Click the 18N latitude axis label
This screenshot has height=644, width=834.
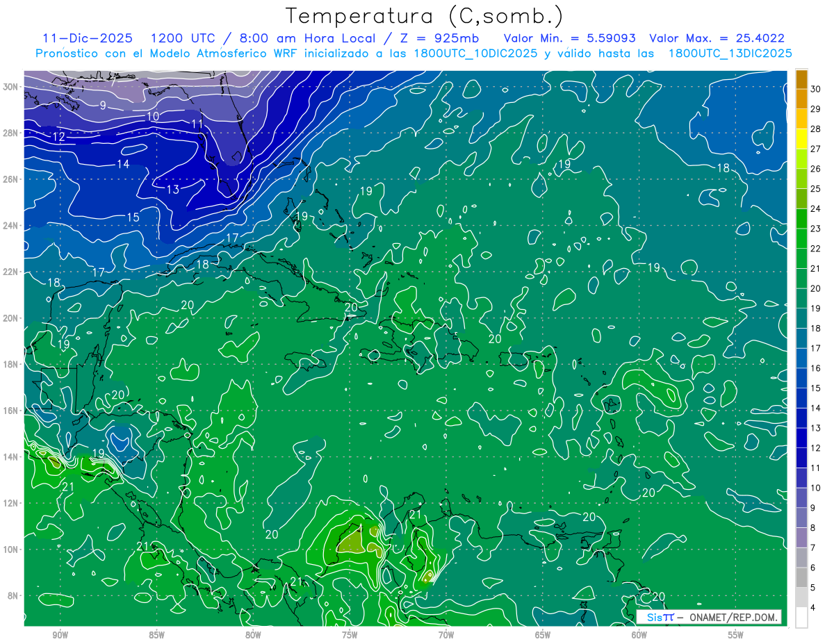(10, 364)
